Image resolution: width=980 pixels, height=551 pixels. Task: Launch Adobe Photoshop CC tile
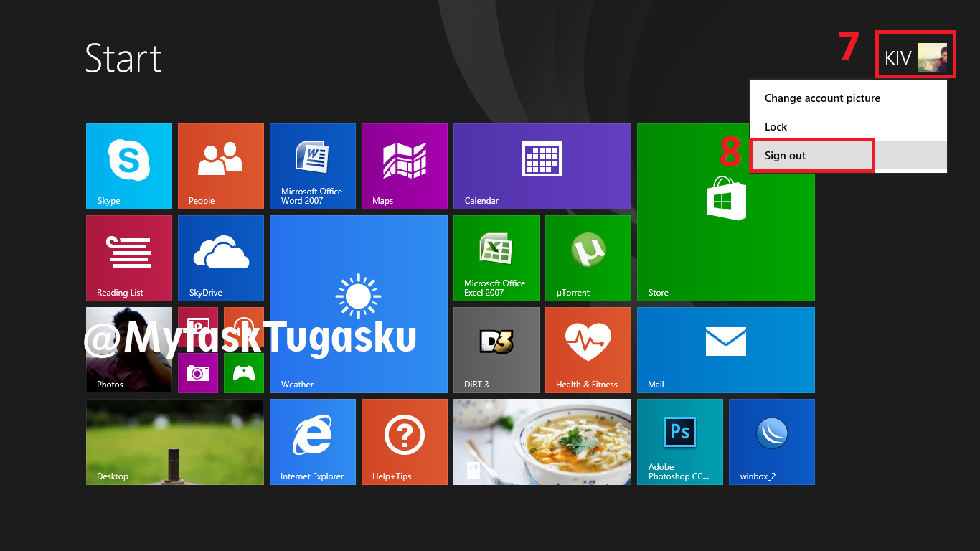(680, 442)
